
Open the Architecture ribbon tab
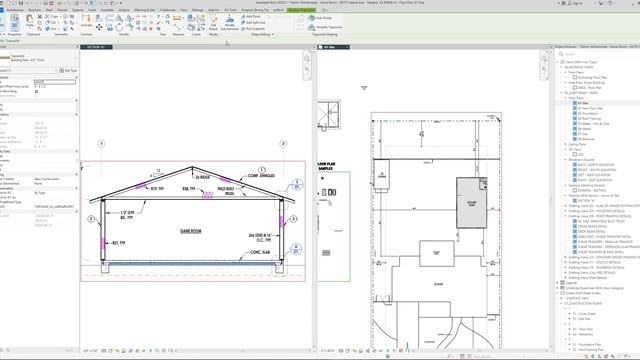click(x=15, y=10)
